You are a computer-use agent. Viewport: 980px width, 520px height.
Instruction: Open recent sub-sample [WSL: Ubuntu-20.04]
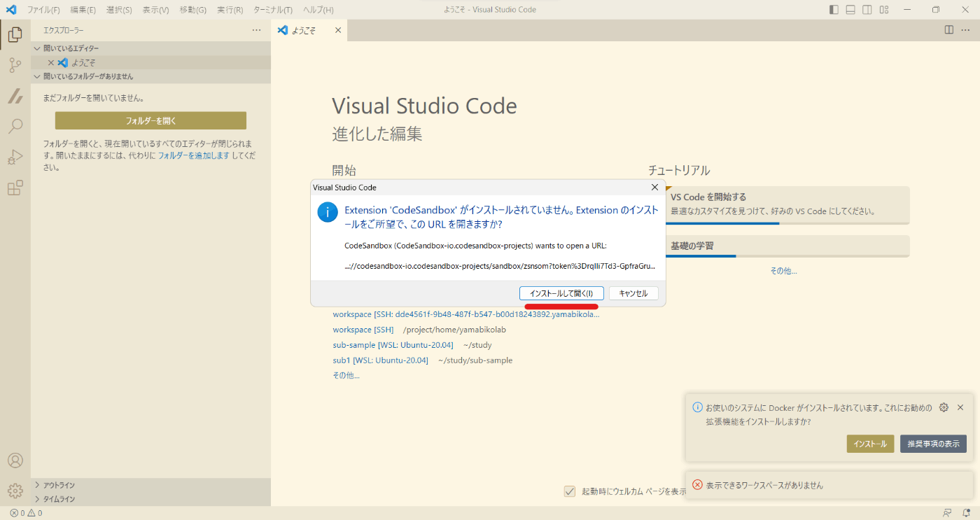coord(393,345)
